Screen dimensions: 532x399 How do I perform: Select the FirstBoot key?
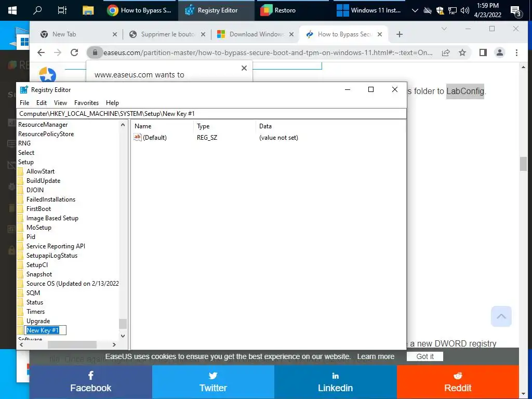pos(38,209)
